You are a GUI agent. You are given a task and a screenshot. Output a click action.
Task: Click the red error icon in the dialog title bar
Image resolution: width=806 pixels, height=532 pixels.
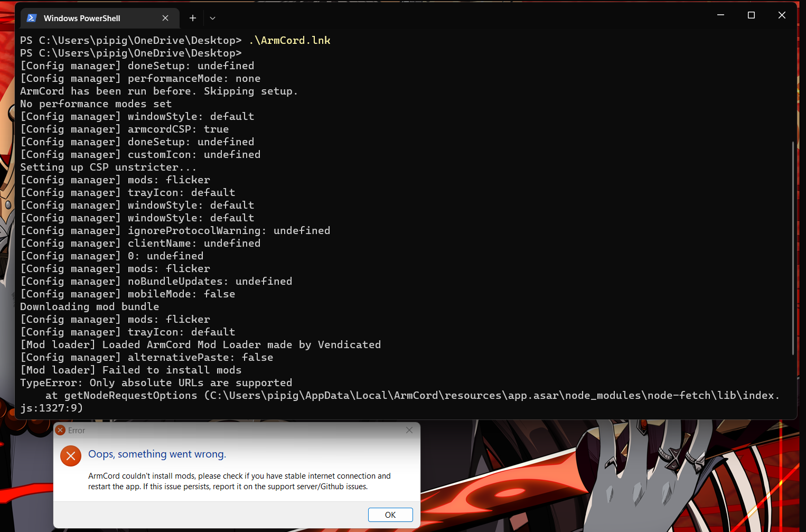pyautogui.click(x=60, y=430)
